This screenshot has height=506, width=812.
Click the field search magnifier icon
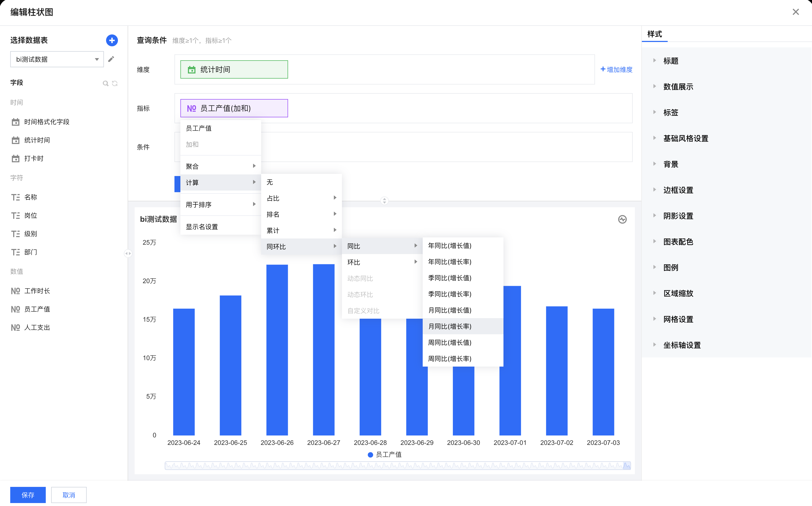(x=106, y=83)
